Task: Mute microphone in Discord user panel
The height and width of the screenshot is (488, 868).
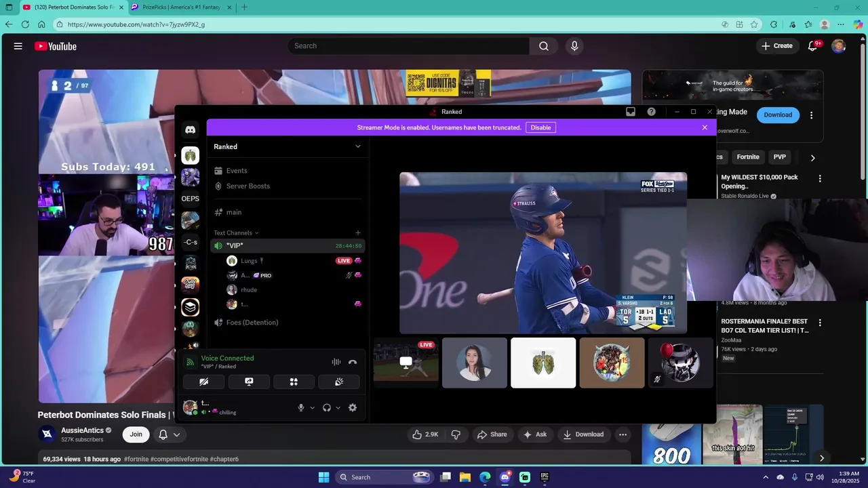Action: coord(301,407)
